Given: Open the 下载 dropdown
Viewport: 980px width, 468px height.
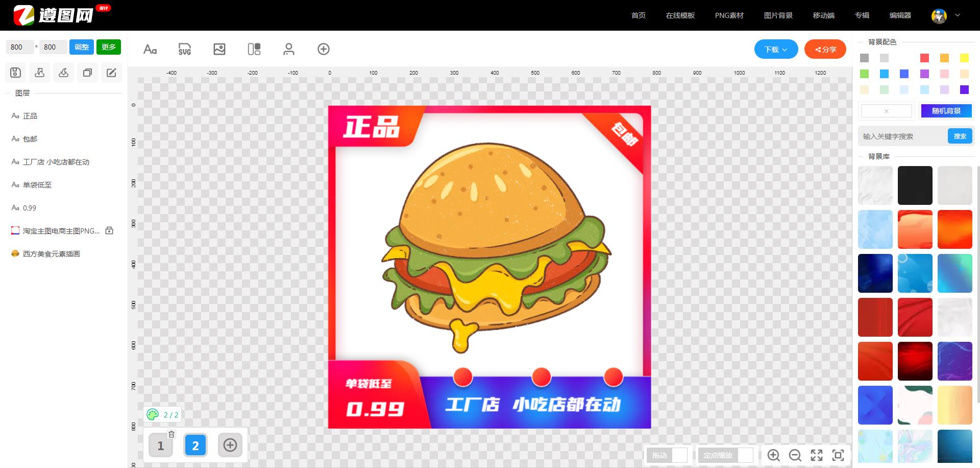Looking at the screenshot, I should pyautogui.click(x=776, y=49).
